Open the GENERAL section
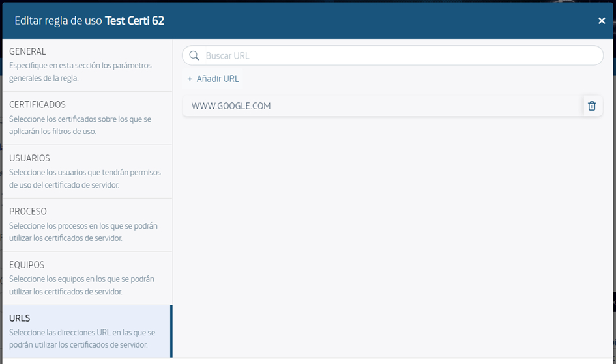 pyautogui.click(x=27, y=51)
